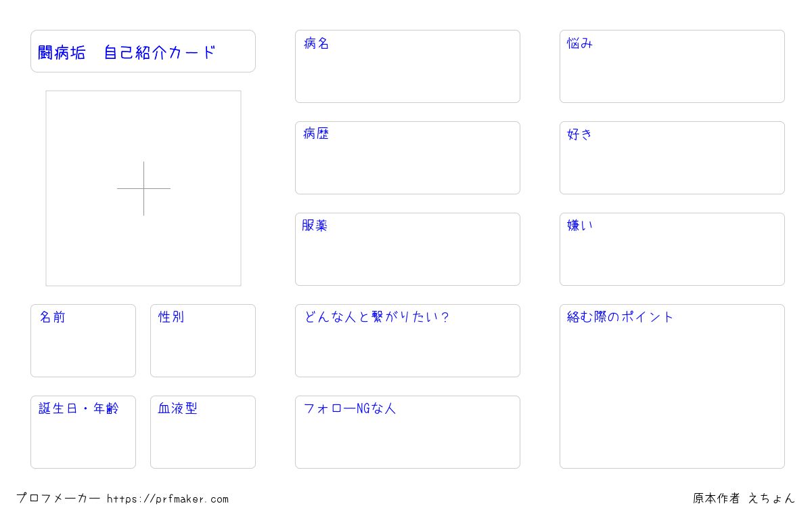Click the square profile image area
This screenshot has height=508, width=812.
click(x=143, y=188)
